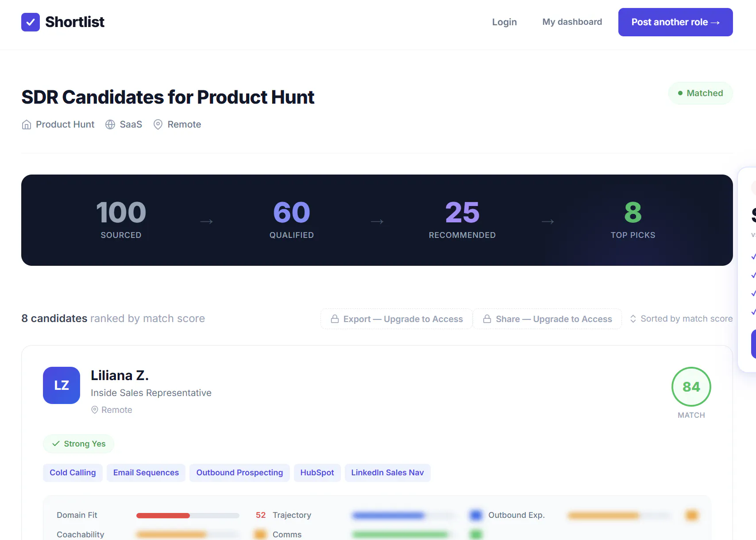756x540 pixels.
Task: Click the sort arrows icon
Action: [x=633, y=319]
